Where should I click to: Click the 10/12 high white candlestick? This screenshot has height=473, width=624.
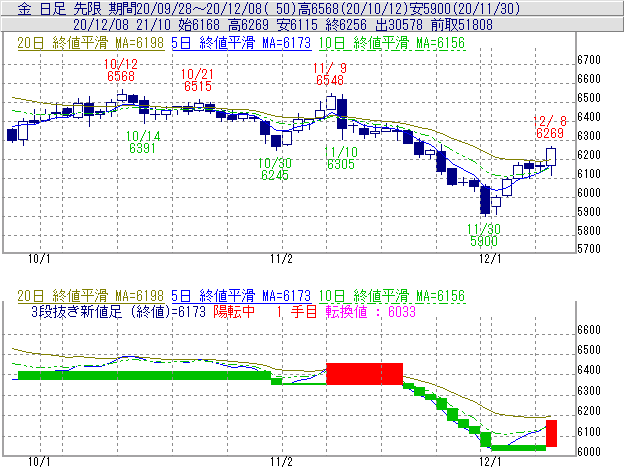[x=122, y=97]
